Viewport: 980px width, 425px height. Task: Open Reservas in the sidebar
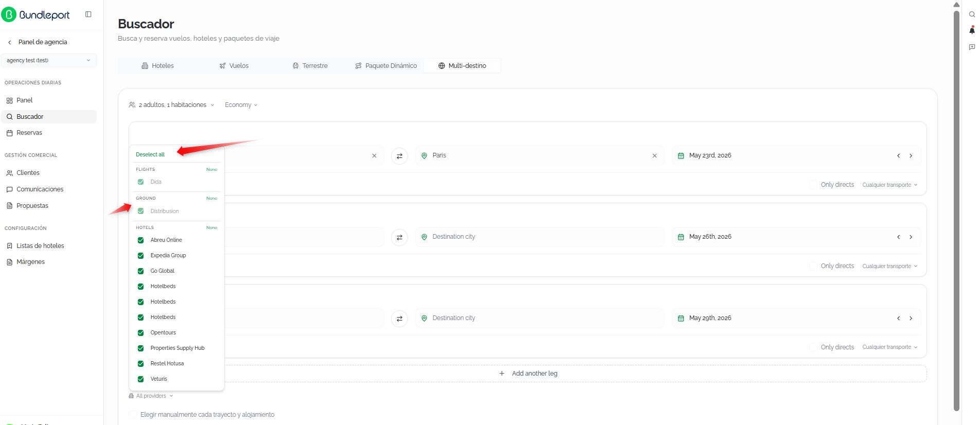pyautogui.click(x=49, y=133)
